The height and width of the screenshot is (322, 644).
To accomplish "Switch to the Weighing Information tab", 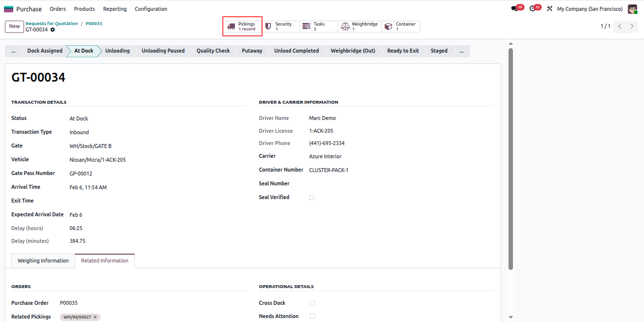I will pos(43,261).
